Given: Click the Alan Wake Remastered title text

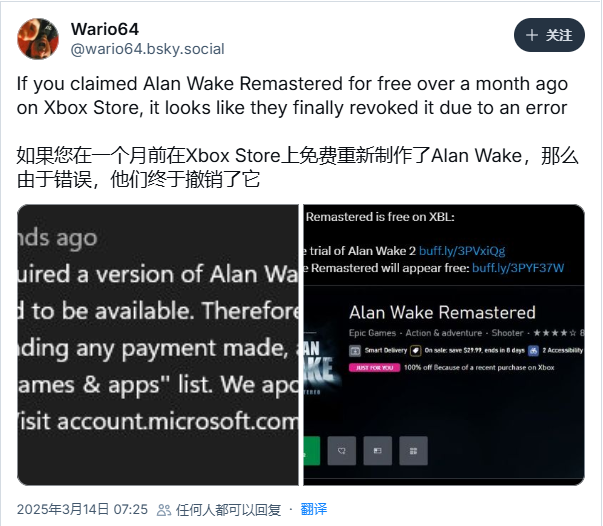Looking at the screenshot, I should click(442, 312).
